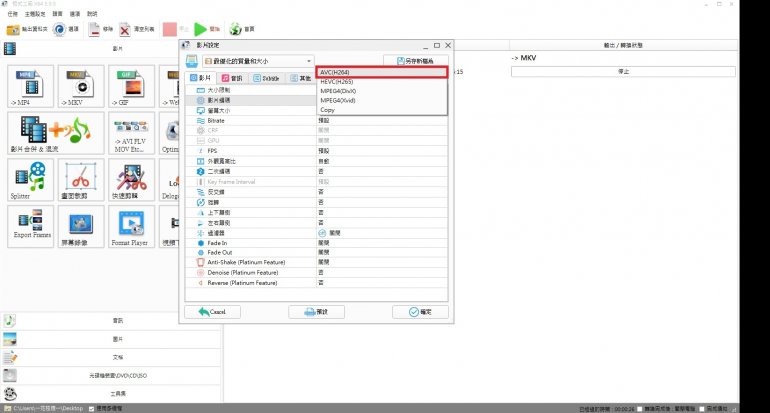Click the -> MP4 conversion icon

click(x=30, y=86)
